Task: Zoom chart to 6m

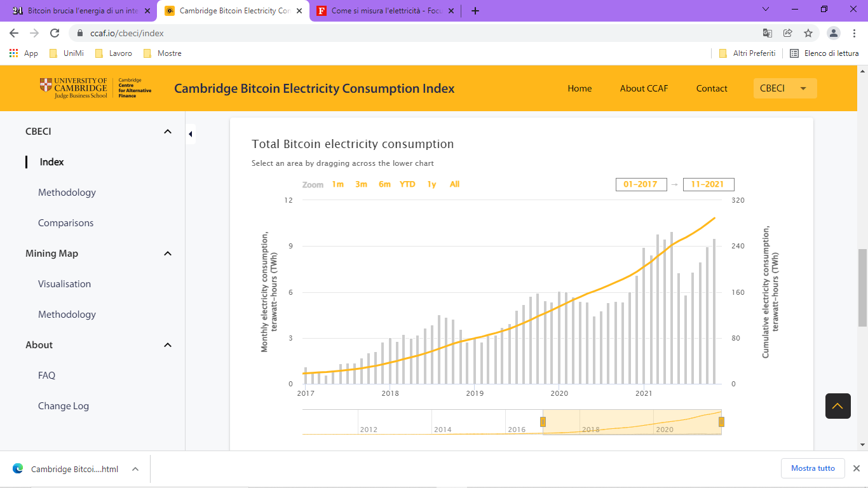Action: click(x=384, y=184)
